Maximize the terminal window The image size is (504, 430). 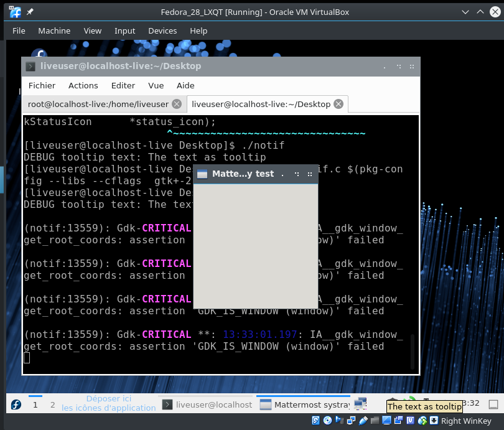[x=399, y=67]
